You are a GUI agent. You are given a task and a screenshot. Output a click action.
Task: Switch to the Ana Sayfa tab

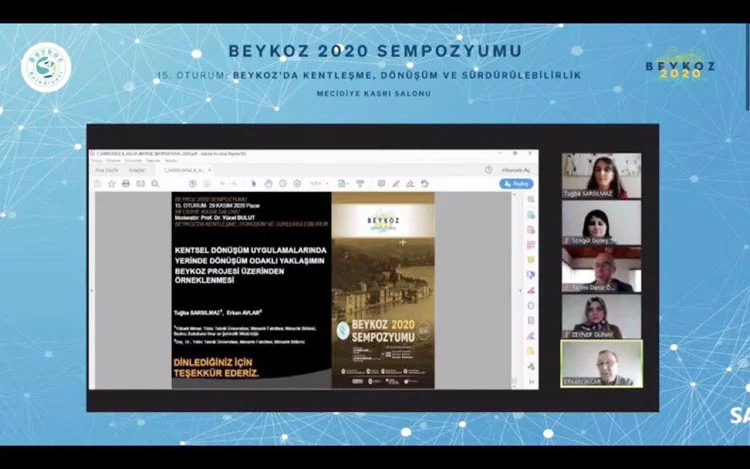pyautogui.click(x=106, y=170)
